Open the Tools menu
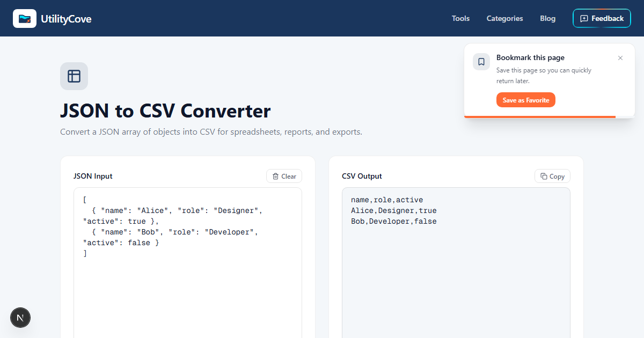This screenshot has height=338, width=644. tap(460, 18)
